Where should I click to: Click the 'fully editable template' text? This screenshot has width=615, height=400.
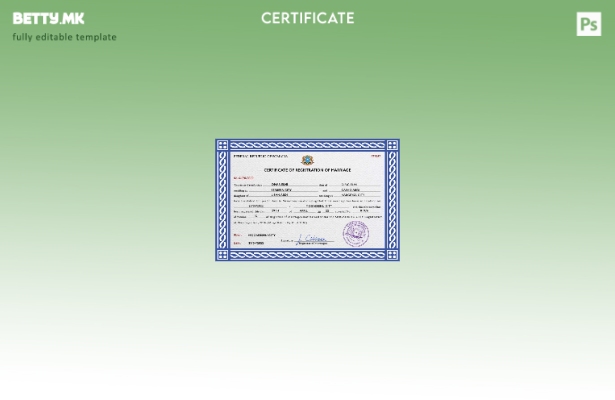(x=64, y=37)
